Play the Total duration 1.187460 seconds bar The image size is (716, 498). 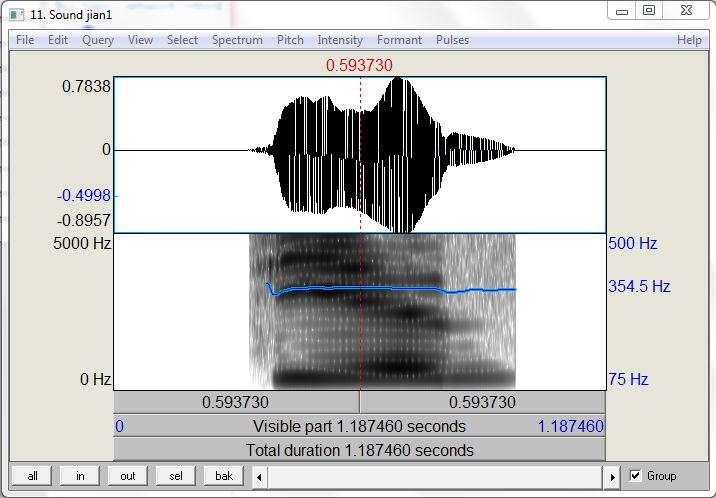(359, 450)
